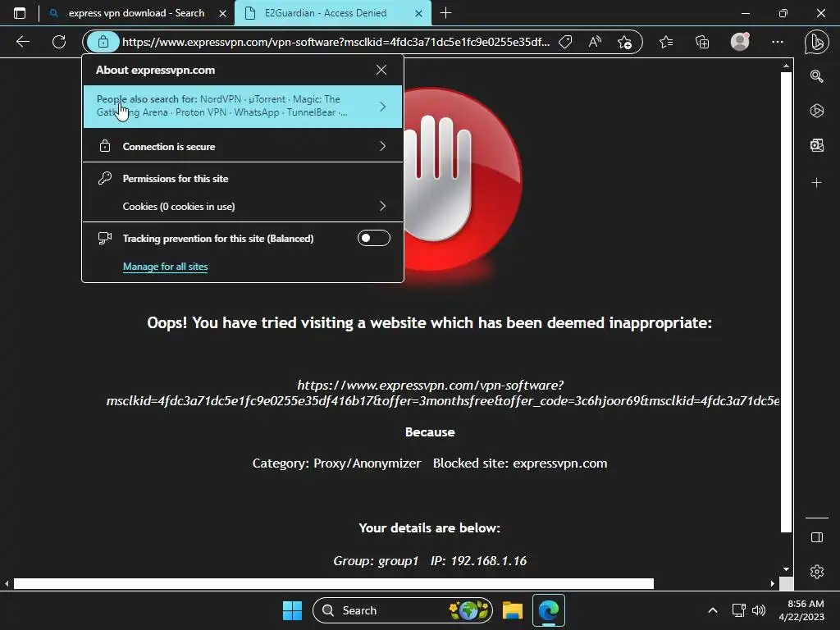This screenshot has width=840, height=630.
Task: Open Permissions for this site
Action: 176,178
